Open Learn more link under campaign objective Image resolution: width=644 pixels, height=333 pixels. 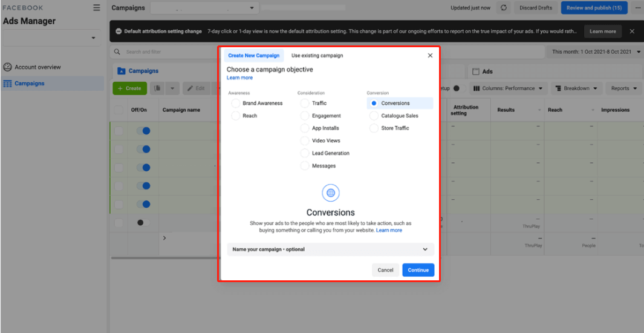pyautogui.click(x=239, y=77)
